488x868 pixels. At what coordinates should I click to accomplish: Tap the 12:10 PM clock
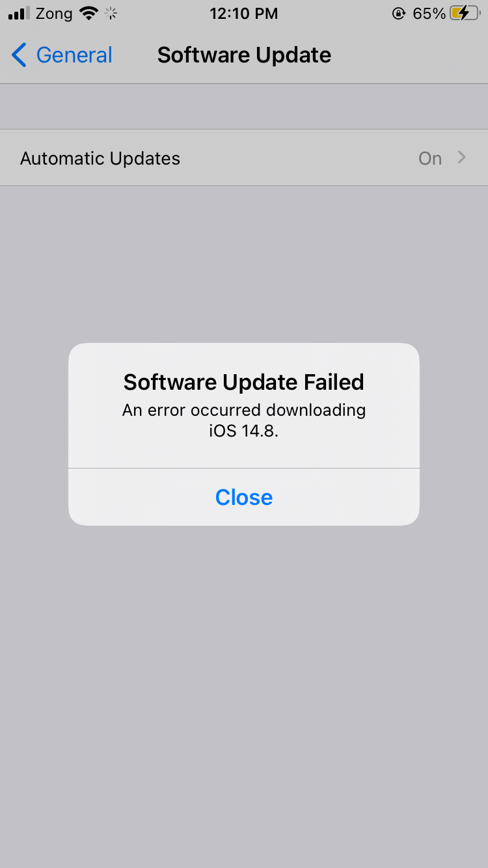pos(244,14)
